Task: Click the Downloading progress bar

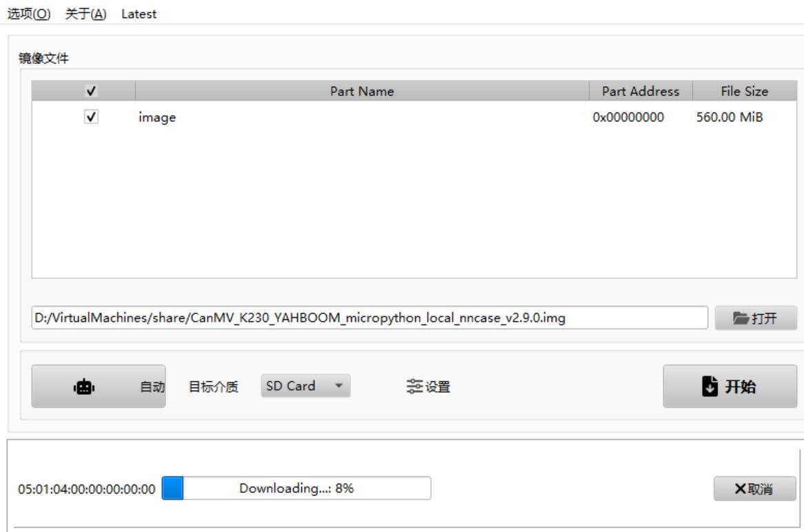Action: [296, 489]
